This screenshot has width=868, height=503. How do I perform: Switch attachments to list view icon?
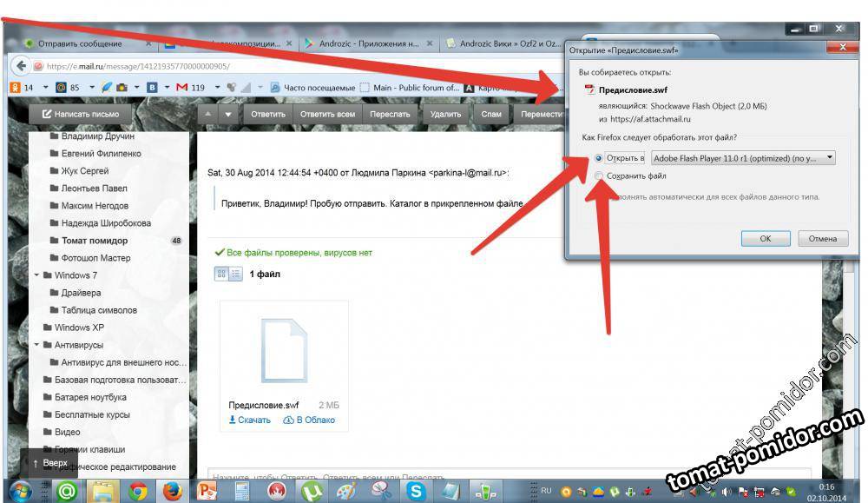(x=235, y=274)
